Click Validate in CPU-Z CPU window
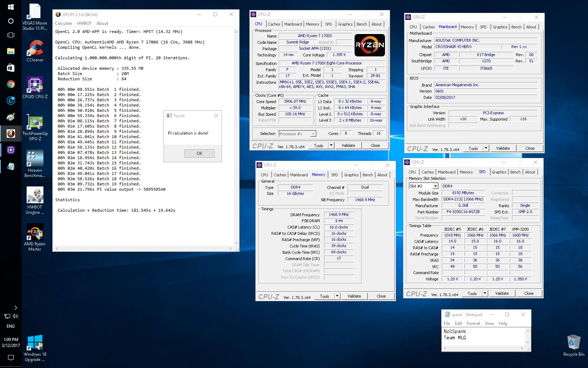The width and height of the screenshot is (588, 368). coord(348,145)
